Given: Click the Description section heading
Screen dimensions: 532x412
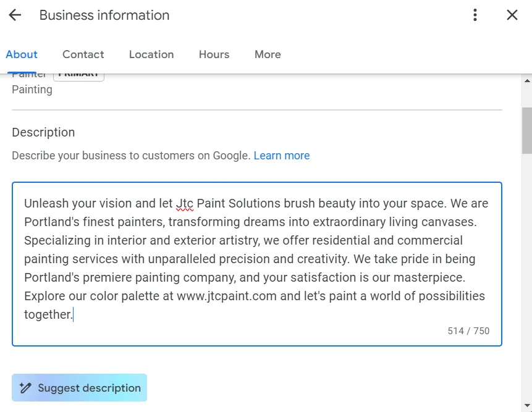Looking at the screenshot, I should pos(43,132).
